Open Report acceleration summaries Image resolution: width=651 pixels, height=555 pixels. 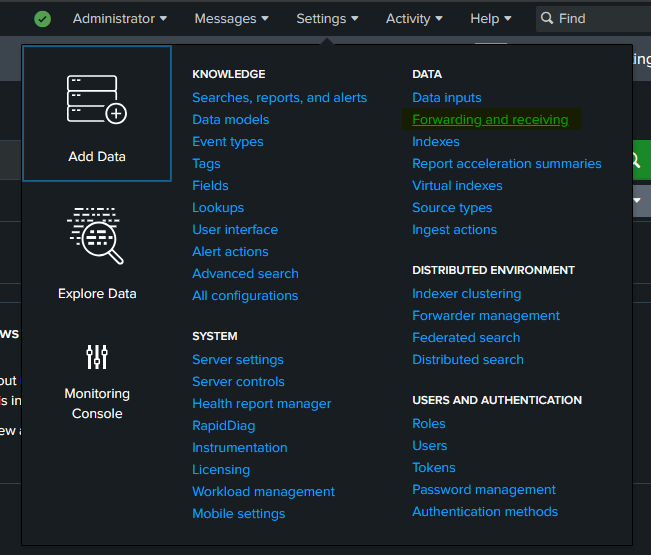click(x=507, y=164)
